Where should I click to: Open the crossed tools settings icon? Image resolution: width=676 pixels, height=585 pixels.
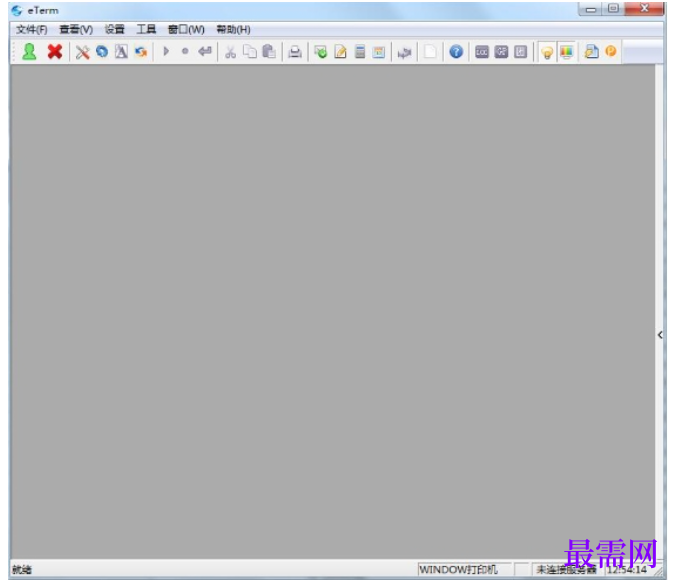pyautogui.click(x=82, y=52)
